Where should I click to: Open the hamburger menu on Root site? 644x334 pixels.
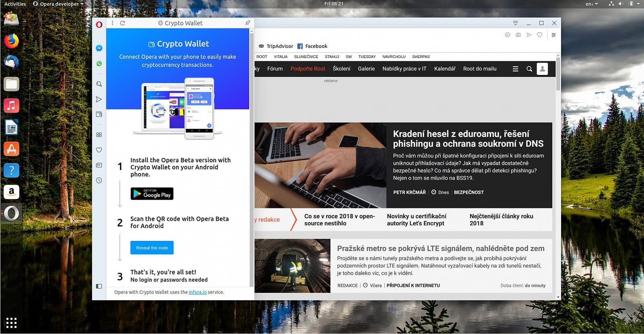tap(515, 69)
